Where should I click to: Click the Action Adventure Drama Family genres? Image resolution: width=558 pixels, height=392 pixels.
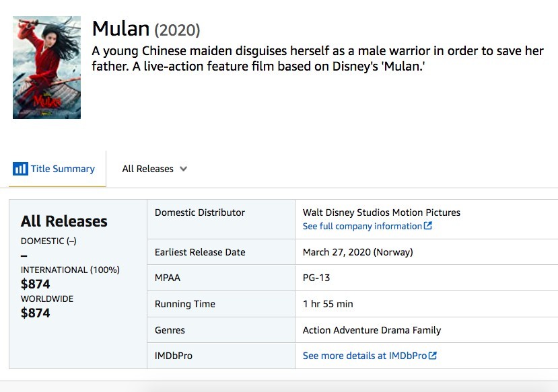[372, 330]
